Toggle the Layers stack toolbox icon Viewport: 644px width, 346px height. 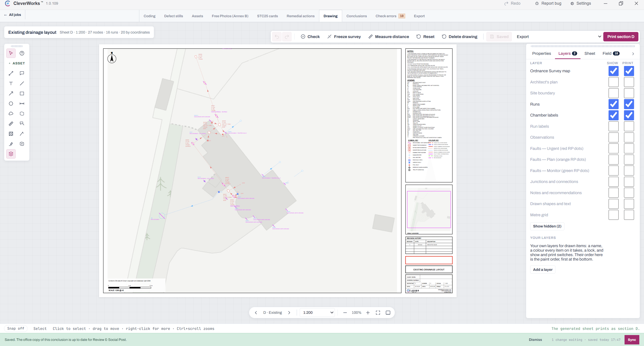point(11,154)
